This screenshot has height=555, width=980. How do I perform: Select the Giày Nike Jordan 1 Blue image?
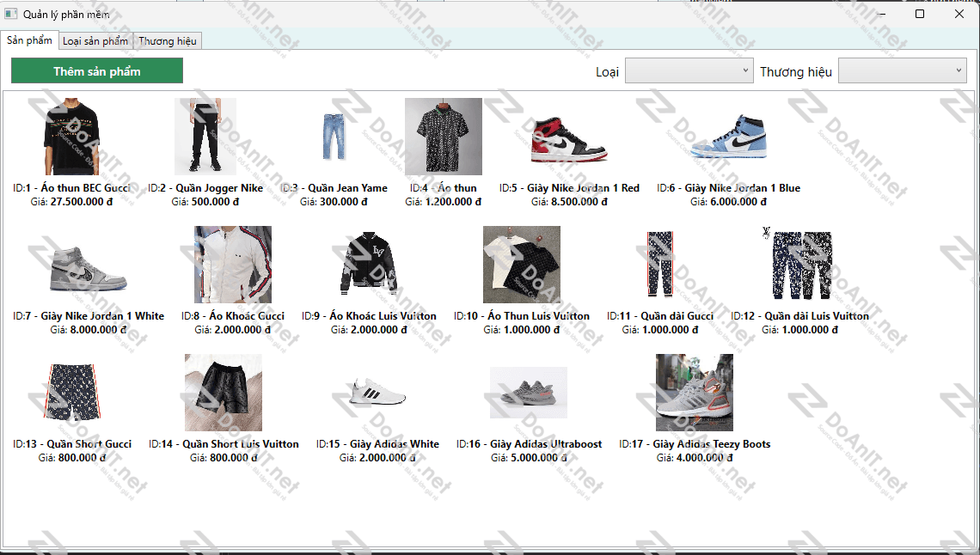(728, 136)
